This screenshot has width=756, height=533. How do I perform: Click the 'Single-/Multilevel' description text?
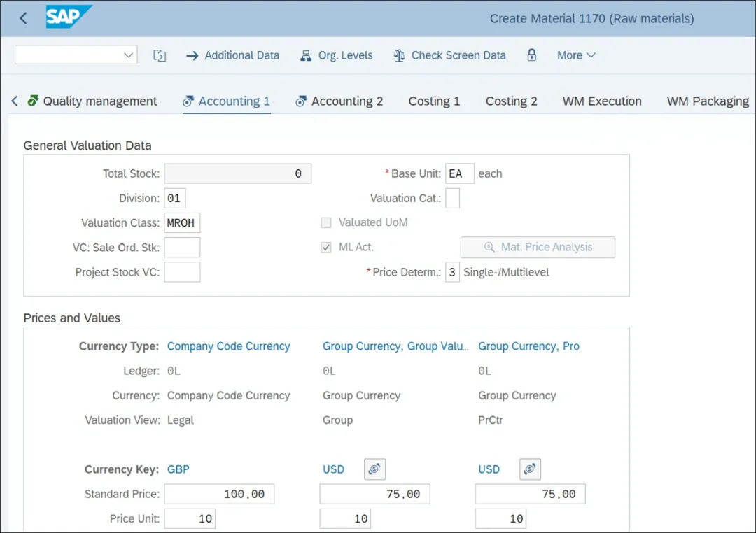coord(506,272)
